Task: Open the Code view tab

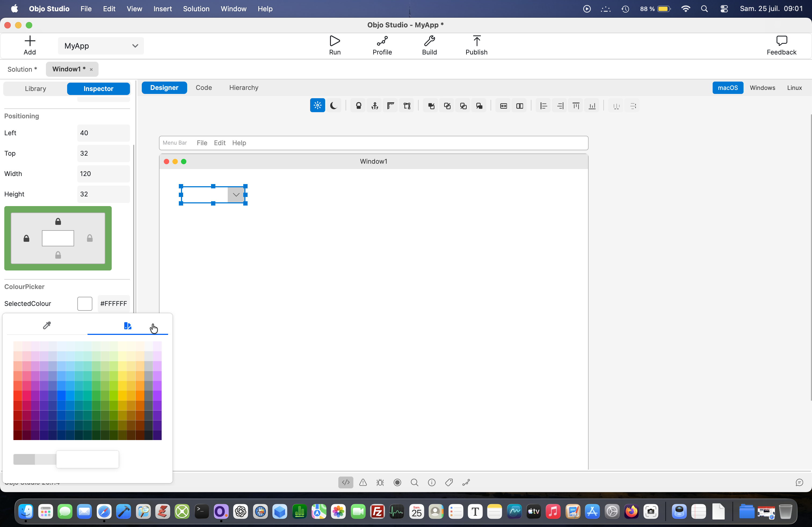Action: pyautogui.click(x=204, y=87)
